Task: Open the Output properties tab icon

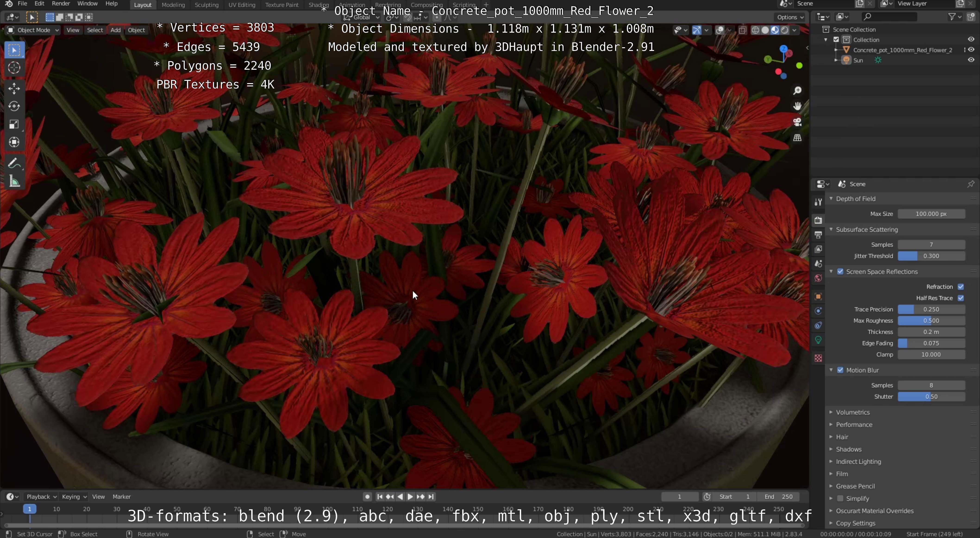Action: pyautogui.click(x=818, y=235)
